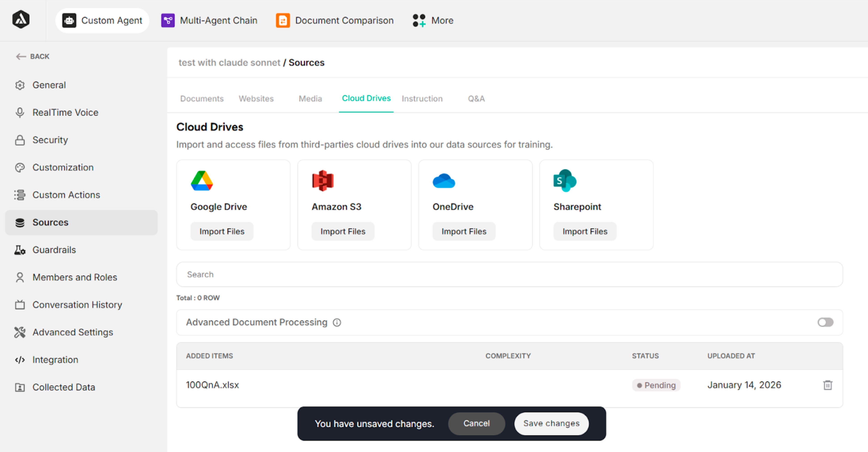Image resolution: width=868 pixels, height=452 pixels.
Task: Go back using BACK link
Action: click(33, 56)
